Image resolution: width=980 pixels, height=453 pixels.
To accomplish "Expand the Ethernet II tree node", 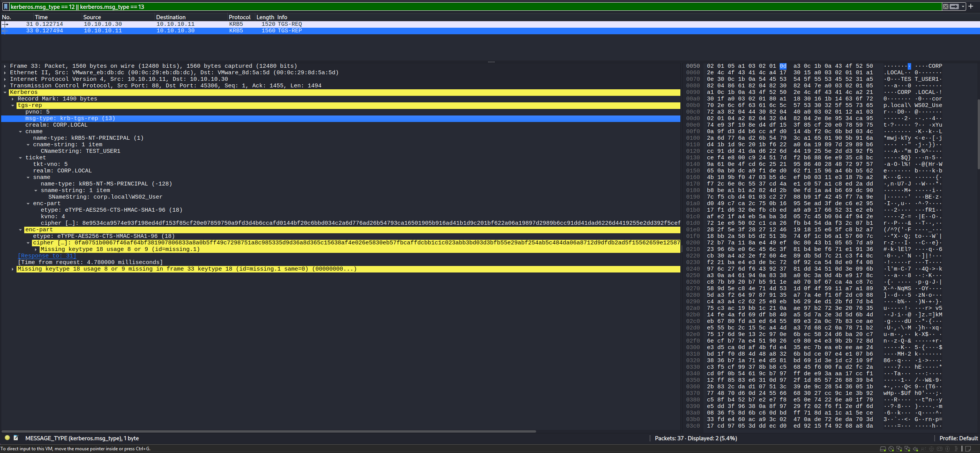I will click(x=5, y=73).
